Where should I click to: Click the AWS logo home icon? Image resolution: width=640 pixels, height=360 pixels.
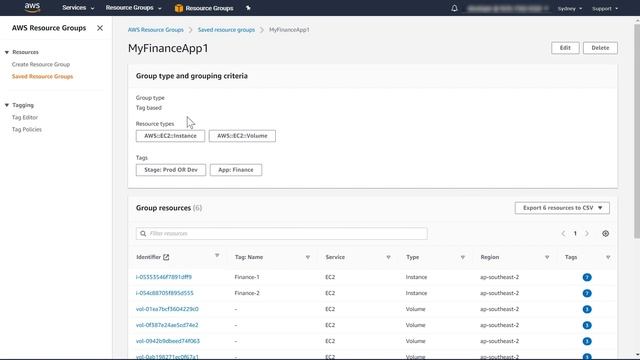(32, 7)
